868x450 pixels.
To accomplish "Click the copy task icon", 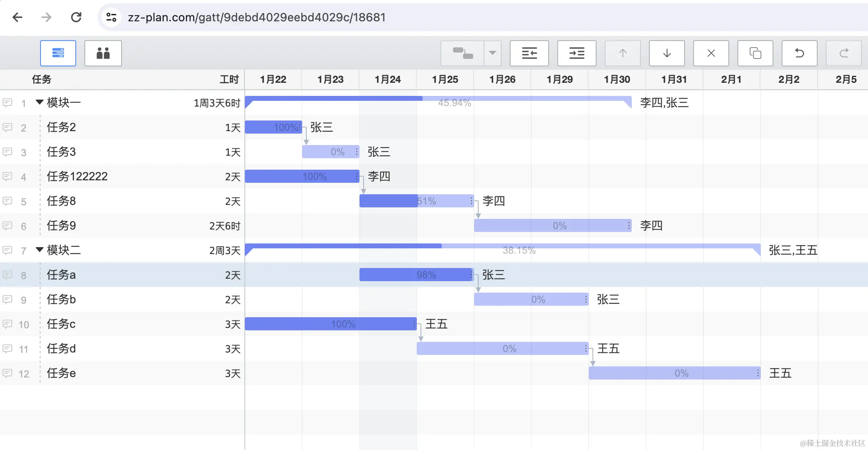I will pos(755,53).
